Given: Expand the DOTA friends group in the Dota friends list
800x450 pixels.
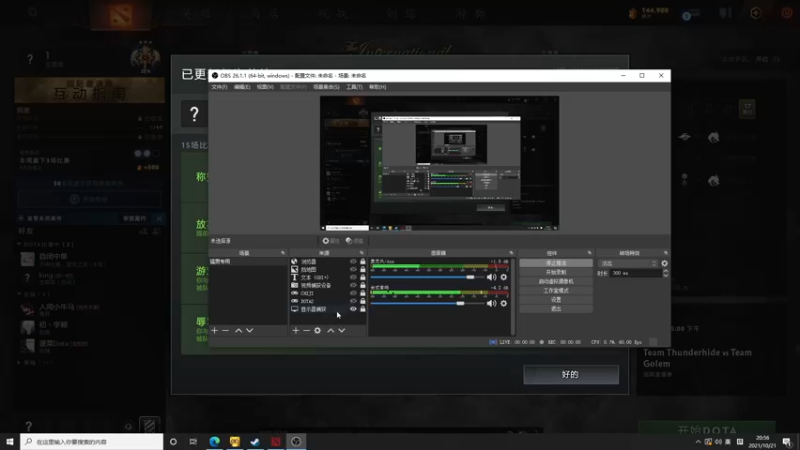Looking at the screenshot, I should click(19, 244).
